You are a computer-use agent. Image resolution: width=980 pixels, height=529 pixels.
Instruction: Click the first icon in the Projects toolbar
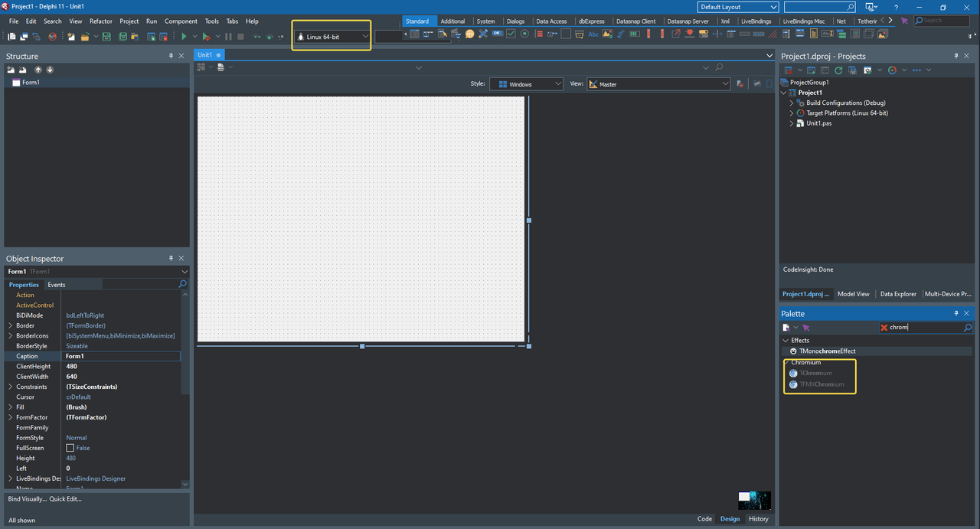click(x=789, y=70)
